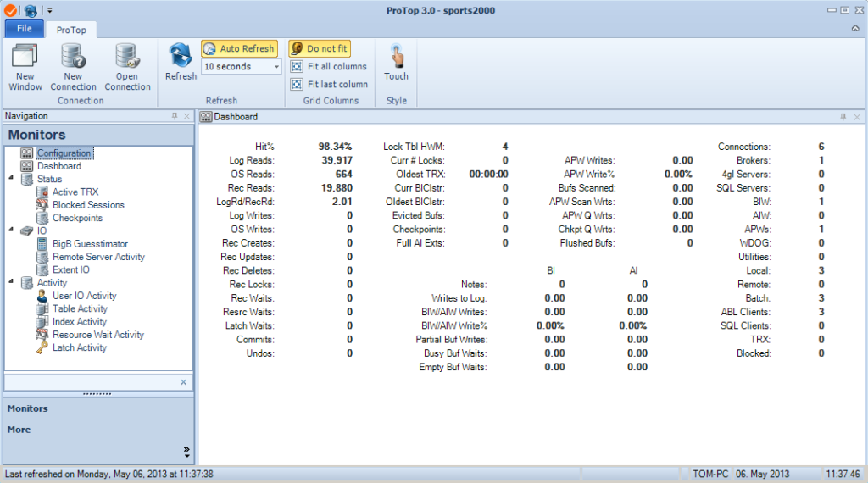Screen dimensions: 868x483
Task: Open the Latch Activity monitor
Action: (80, 348)
